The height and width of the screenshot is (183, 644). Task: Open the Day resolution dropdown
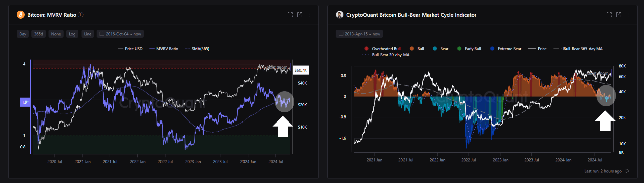(x=23, y=34)
